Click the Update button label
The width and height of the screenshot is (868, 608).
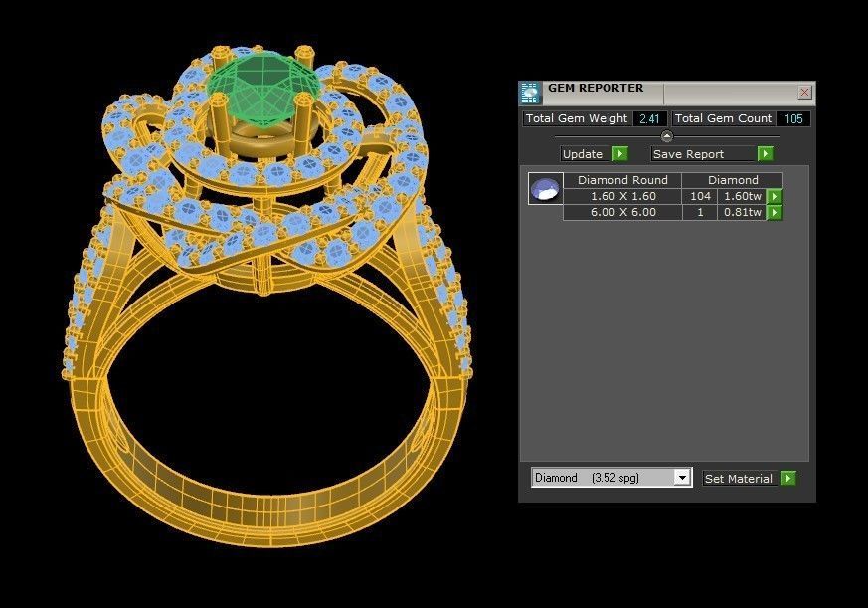tap(586, 154)
